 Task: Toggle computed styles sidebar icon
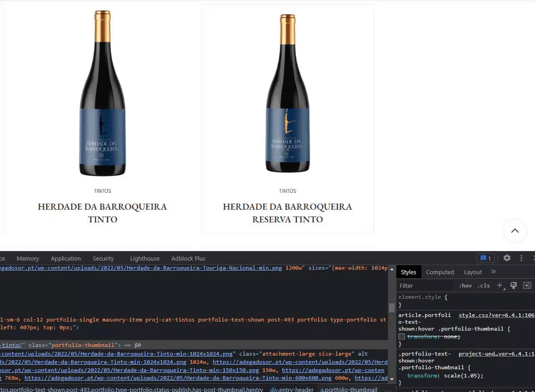point(527,286)
